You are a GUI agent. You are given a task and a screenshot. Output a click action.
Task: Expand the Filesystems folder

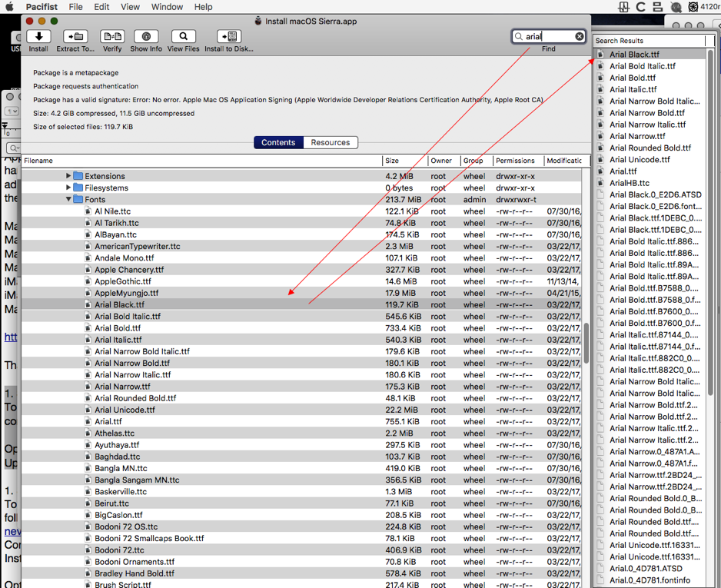pos(68,188)
